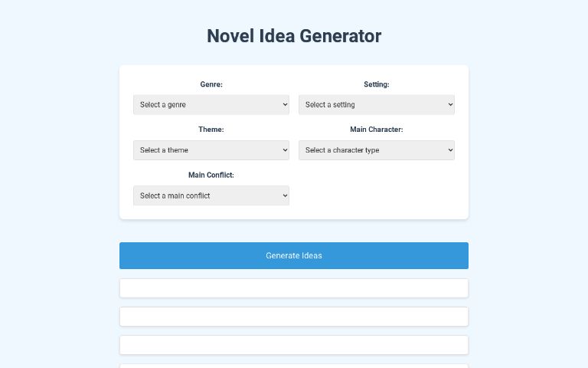Click the Main Conflict dropdown's chevron arrow

pyautogui.click(x=285, y=195)
